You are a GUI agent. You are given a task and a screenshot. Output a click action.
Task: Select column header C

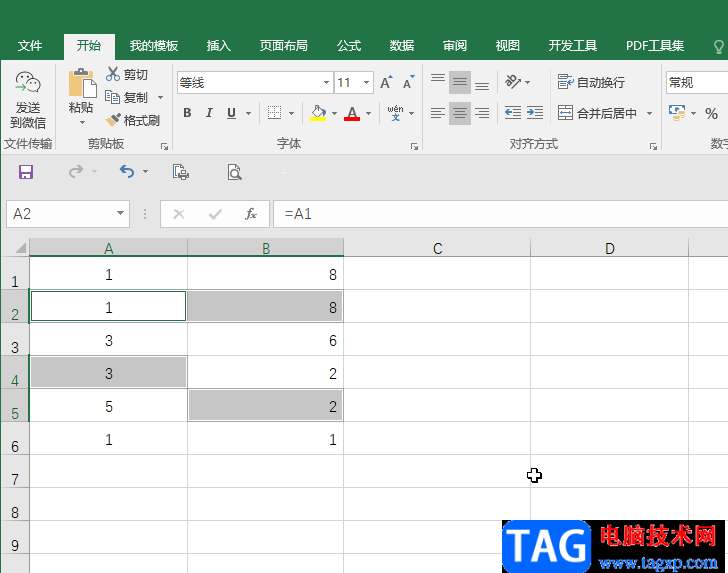(x=437, y=248)
